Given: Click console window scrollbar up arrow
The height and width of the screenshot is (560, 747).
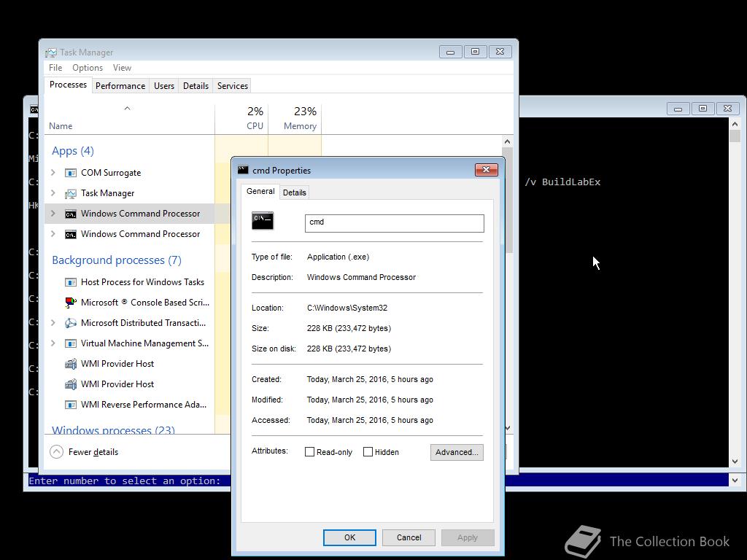Looking at the screenshot, I should pos(735,124).
